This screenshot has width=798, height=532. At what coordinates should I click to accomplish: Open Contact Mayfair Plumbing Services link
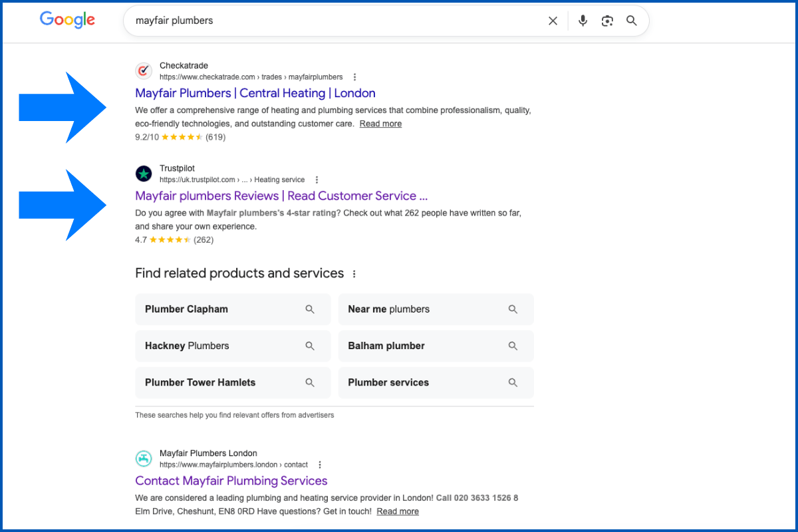(231, 481)
